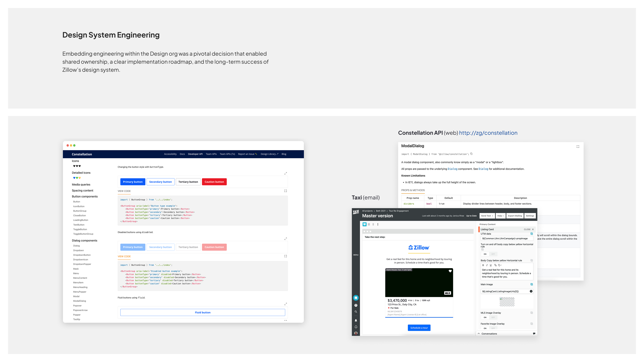Click the Conversations speech bubble icon
Viewport: 644px width, 362px height.
[534, 334]
